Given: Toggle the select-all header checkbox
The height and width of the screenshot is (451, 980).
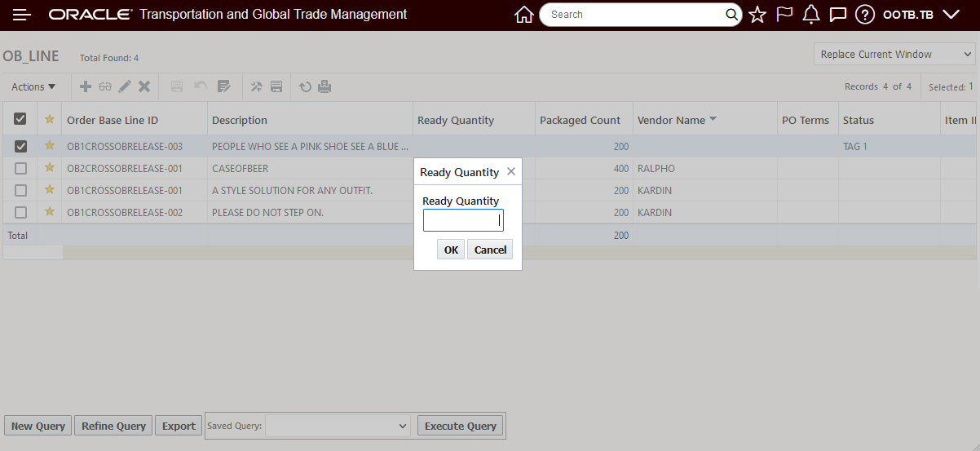Looking at the screenshot, I should pos(20,119).
